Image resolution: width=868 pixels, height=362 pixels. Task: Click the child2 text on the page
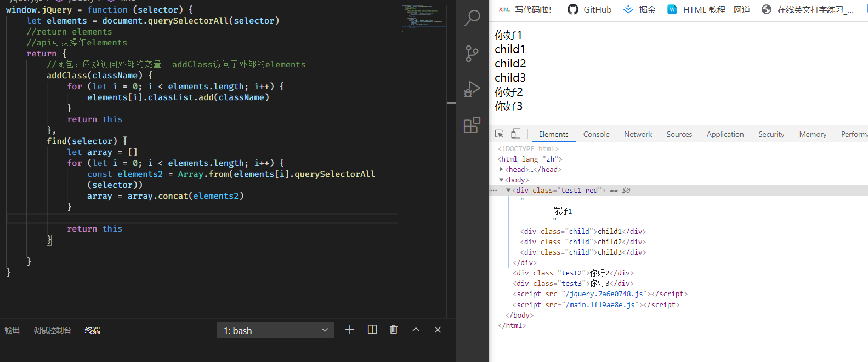click(x=510, y=64)
